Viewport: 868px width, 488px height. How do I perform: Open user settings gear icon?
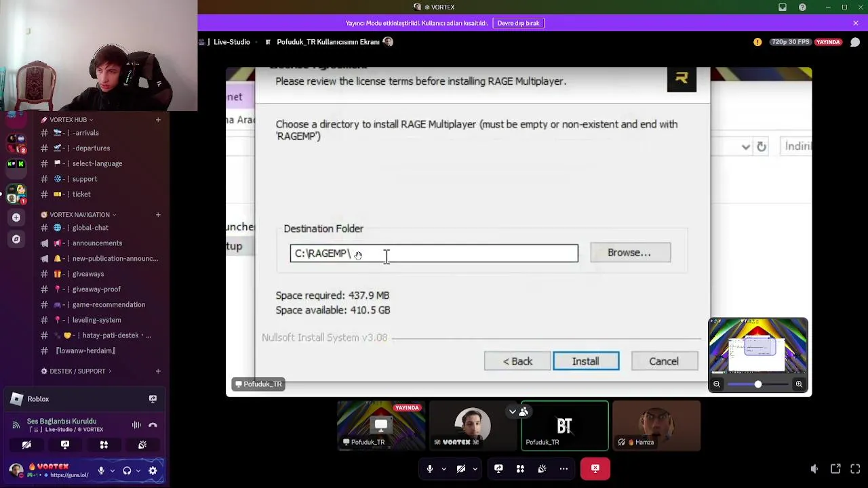click(x=153, y=470)
